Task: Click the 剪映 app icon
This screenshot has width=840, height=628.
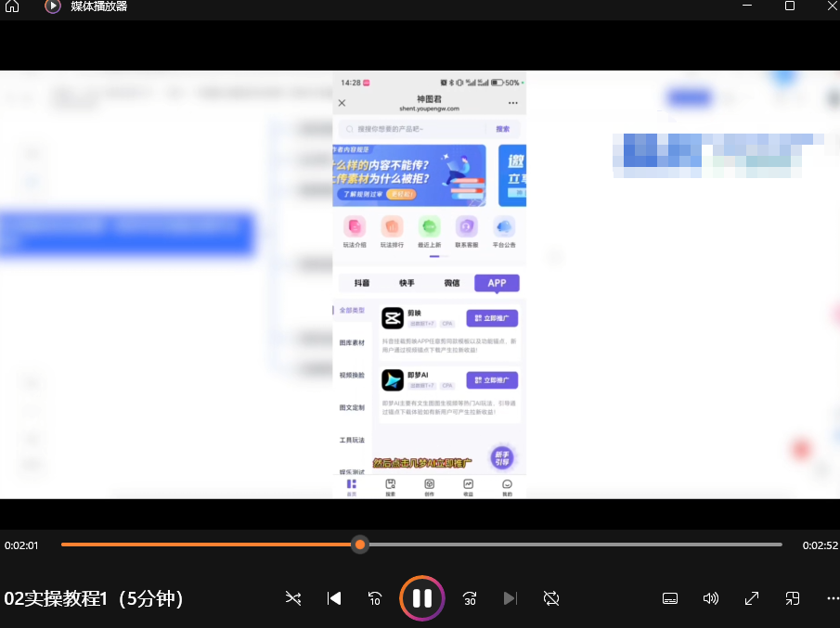Action: (393, 318)
